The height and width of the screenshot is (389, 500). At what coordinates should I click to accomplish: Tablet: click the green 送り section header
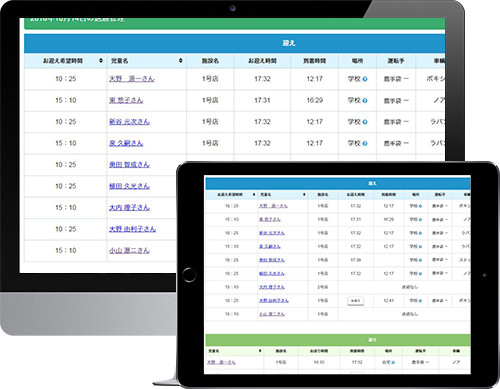[338, 340]
